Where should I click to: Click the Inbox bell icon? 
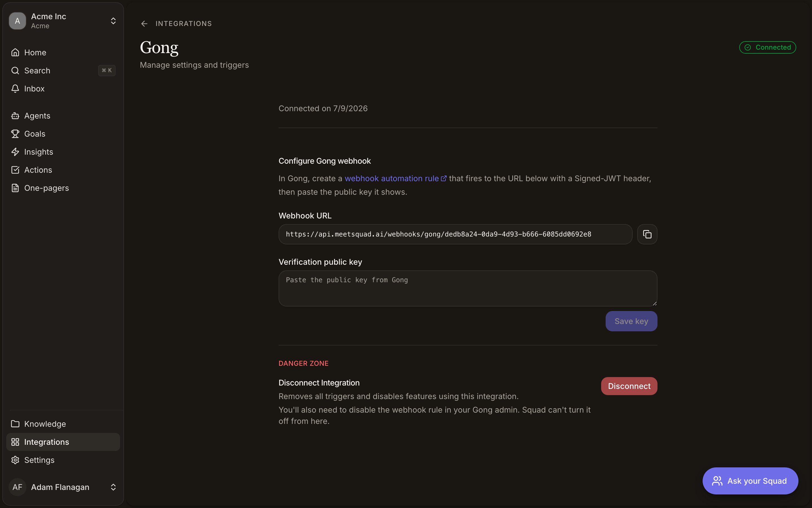(x=15, y=89)
